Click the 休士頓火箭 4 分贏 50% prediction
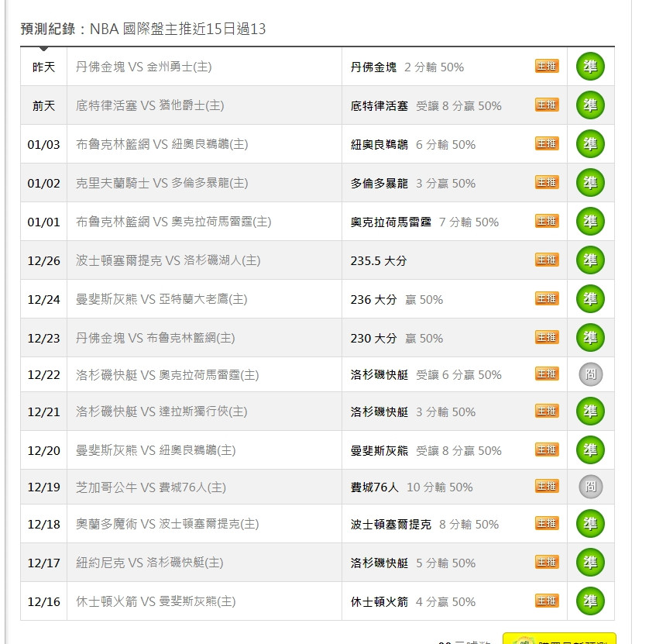649x644 pixels. 413,601
